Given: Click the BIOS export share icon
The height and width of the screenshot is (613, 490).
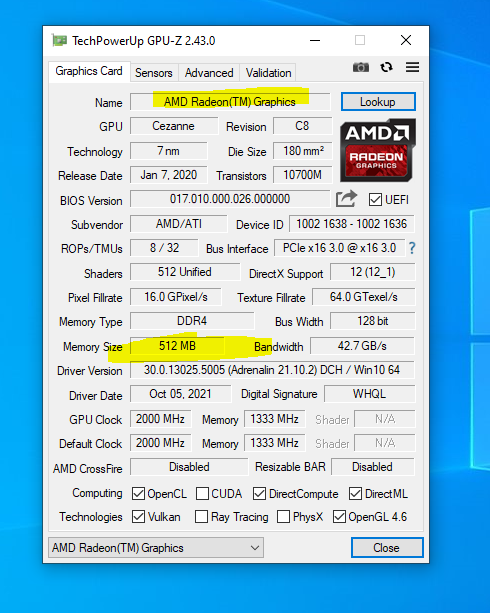Looking at the screenshot, I should 346,199.
